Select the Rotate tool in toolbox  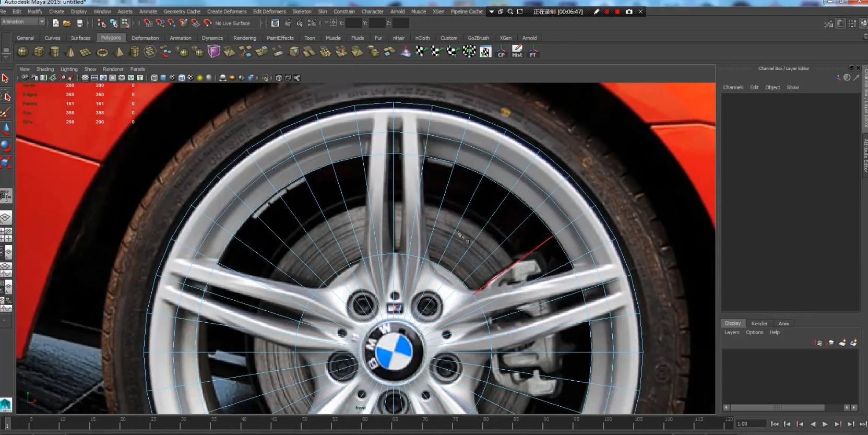click(5, 146)
